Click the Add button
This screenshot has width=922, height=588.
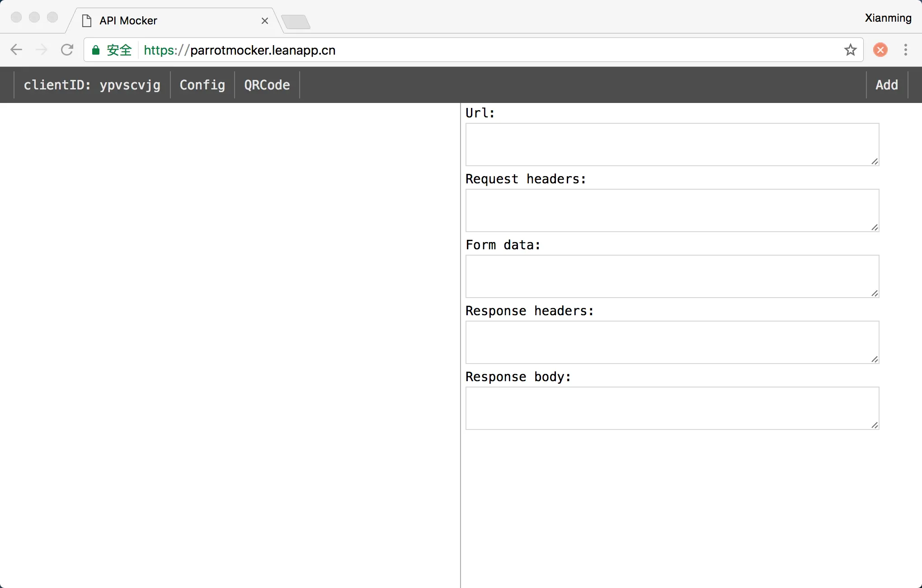tap(886, 85)
